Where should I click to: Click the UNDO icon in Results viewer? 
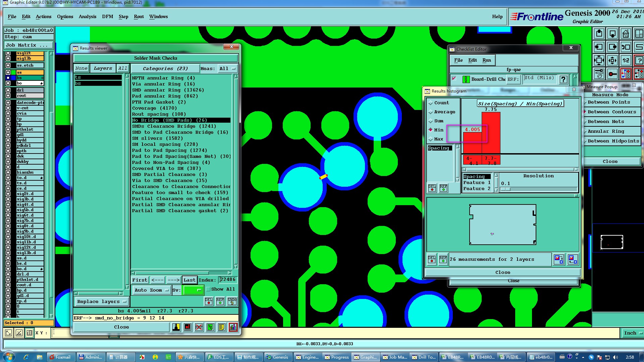click(x=232, y=301)
